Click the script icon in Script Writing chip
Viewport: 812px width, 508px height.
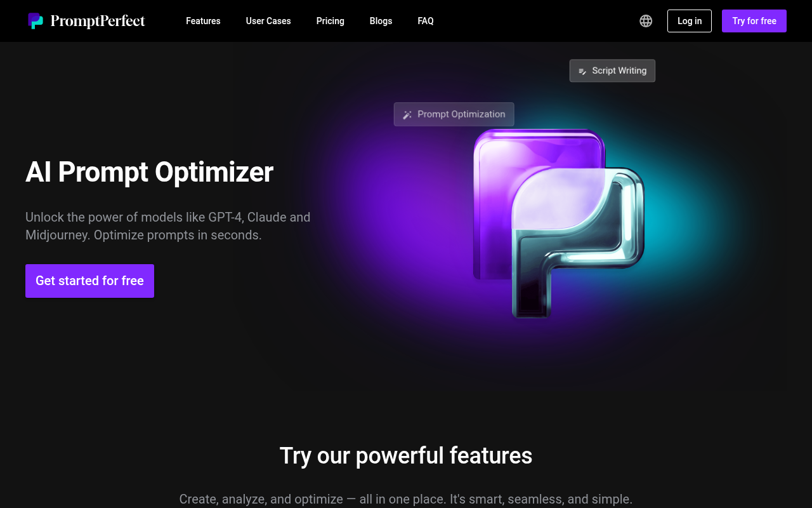point(582,70)
